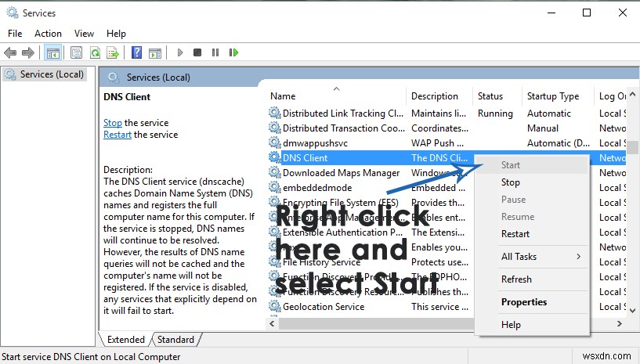Viewport: 640px width, 364px height.
Task: Click the horizontal scrollbar left arrow
Action: [273, 323]
